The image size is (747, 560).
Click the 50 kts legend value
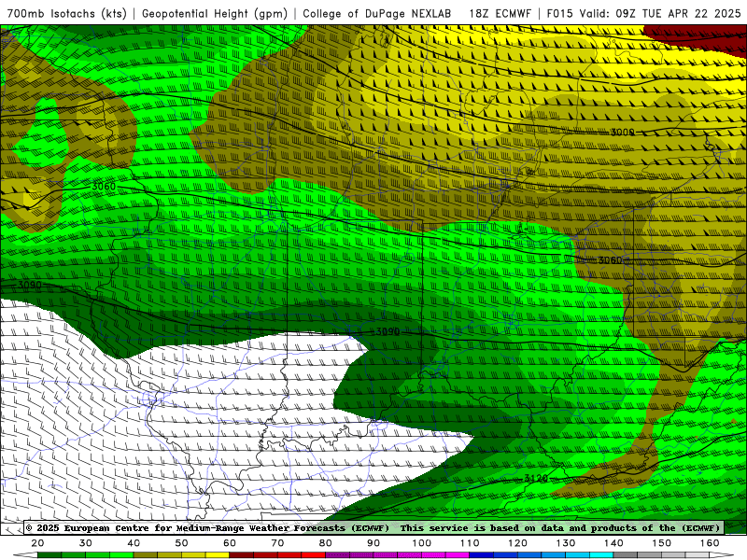click(181, 543)
